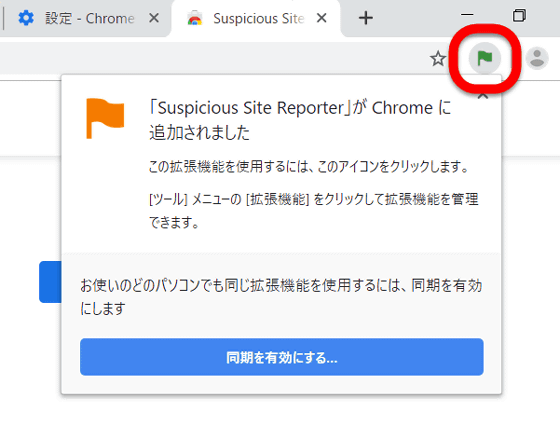Bookmark this page with the star icon
The width and height of the screenshot is (560, 439).
coord(438,59)
